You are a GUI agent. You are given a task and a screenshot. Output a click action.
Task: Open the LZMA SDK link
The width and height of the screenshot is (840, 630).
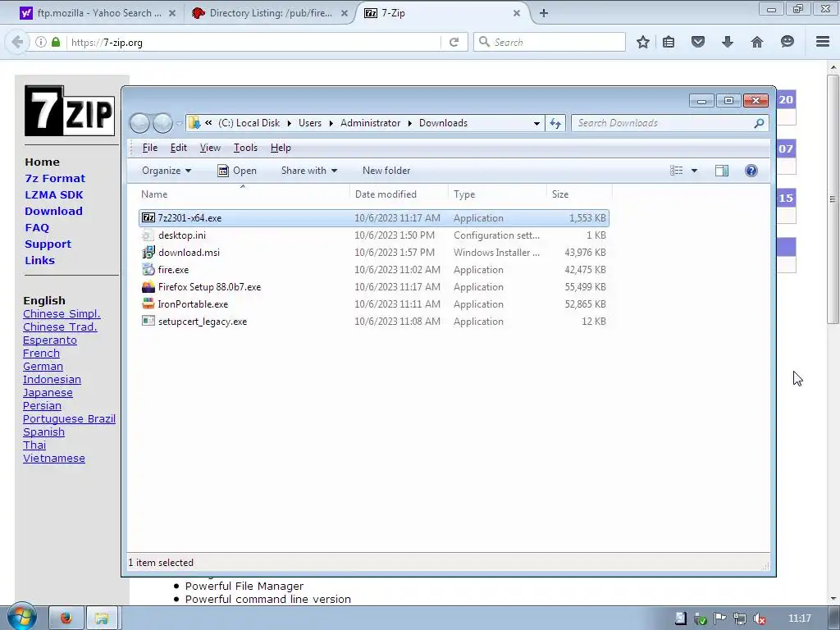pos(54,195)
